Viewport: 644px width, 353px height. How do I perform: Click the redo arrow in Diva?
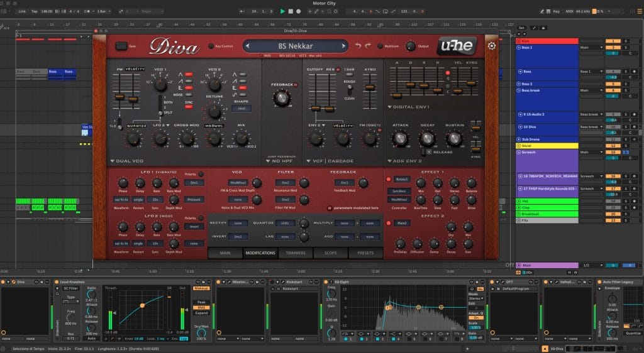coord(367,46)
